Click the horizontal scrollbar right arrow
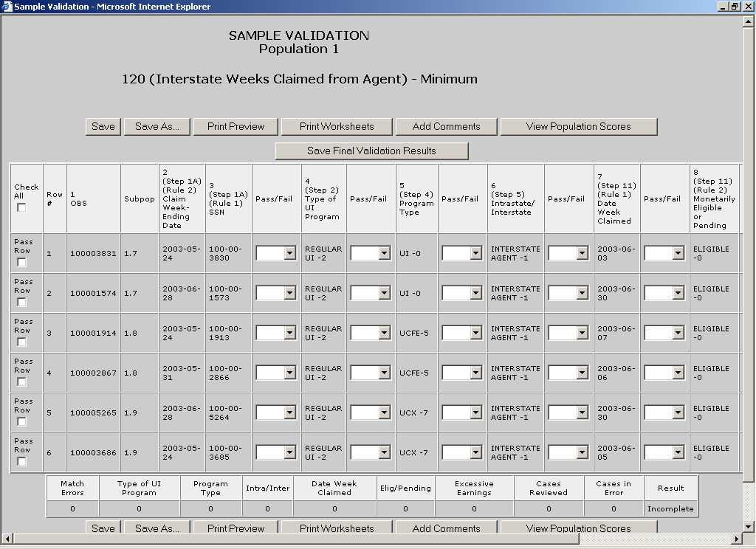This screenshot has width=756, height=549. point(735,539)
